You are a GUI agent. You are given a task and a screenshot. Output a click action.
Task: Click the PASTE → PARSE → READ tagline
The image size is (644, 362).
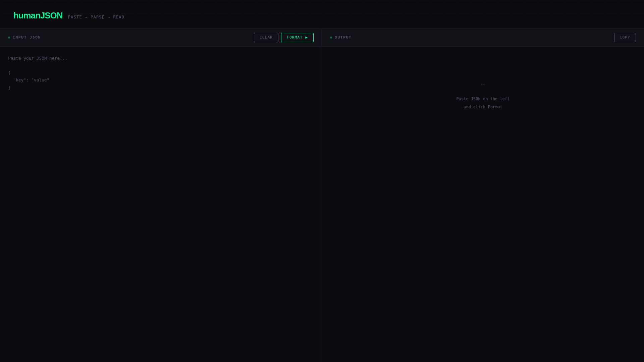coord(96,17)
